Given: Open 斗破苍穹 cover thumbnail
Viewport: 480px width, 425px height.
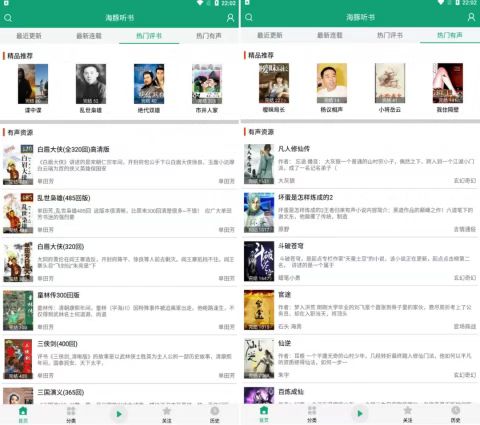Looking at the screenshot, I should point(259,261).
